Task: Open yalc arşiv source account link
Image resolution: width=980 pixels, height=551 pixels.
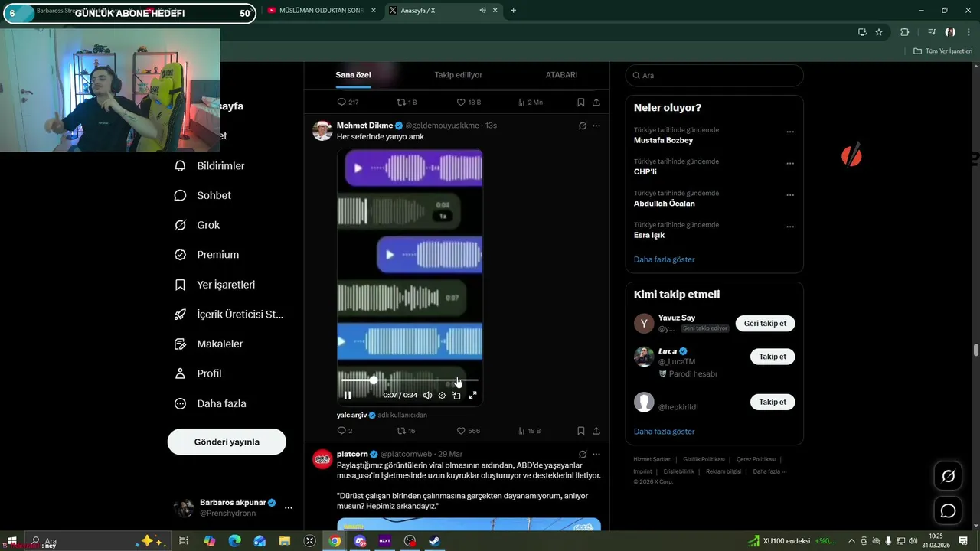Action: 353,415
